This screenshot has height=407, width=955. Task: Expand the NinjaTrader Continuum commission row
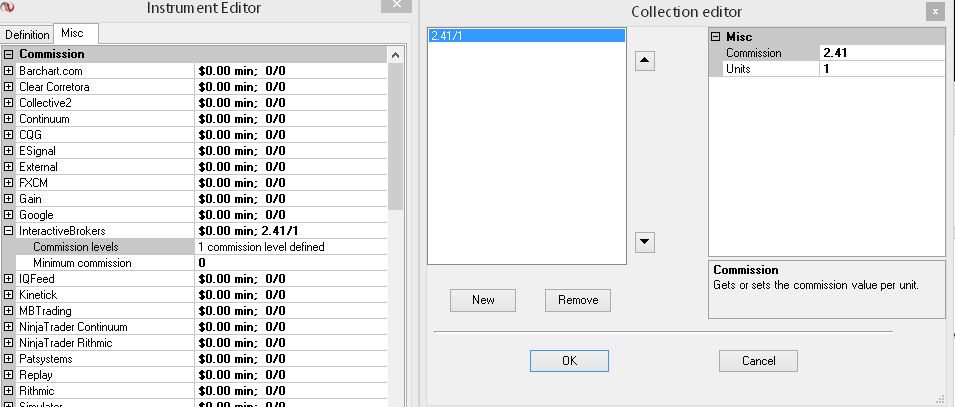(9, 327)
